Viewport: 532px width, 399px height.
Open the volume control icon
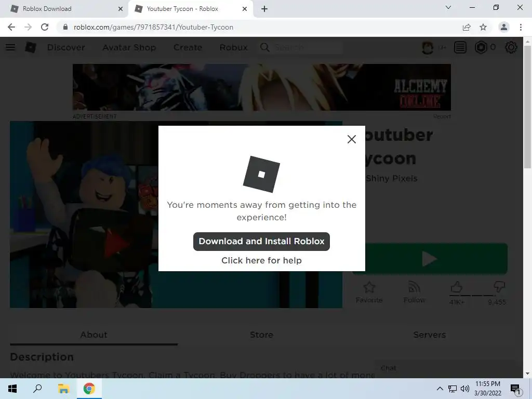[x=465, y=389]
